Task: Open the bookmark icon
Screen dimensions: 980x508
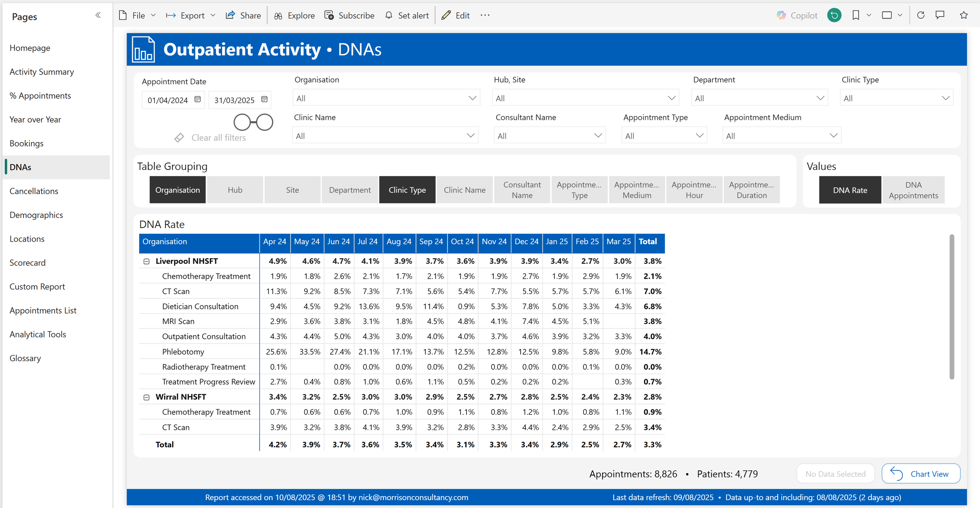Action: pos(856,15)
